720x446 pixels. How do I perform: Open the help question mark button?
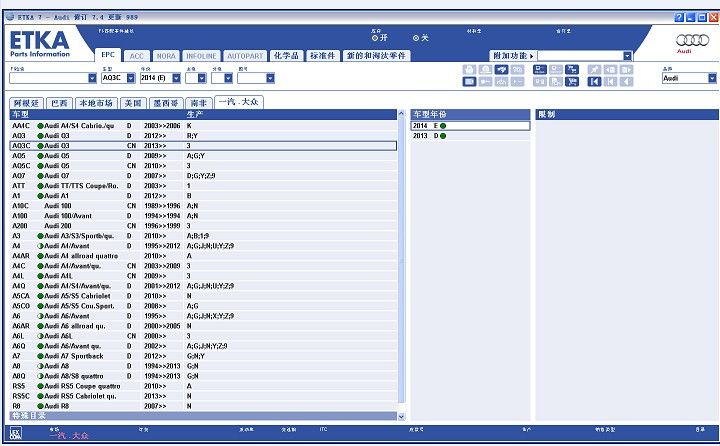[679, 17]
